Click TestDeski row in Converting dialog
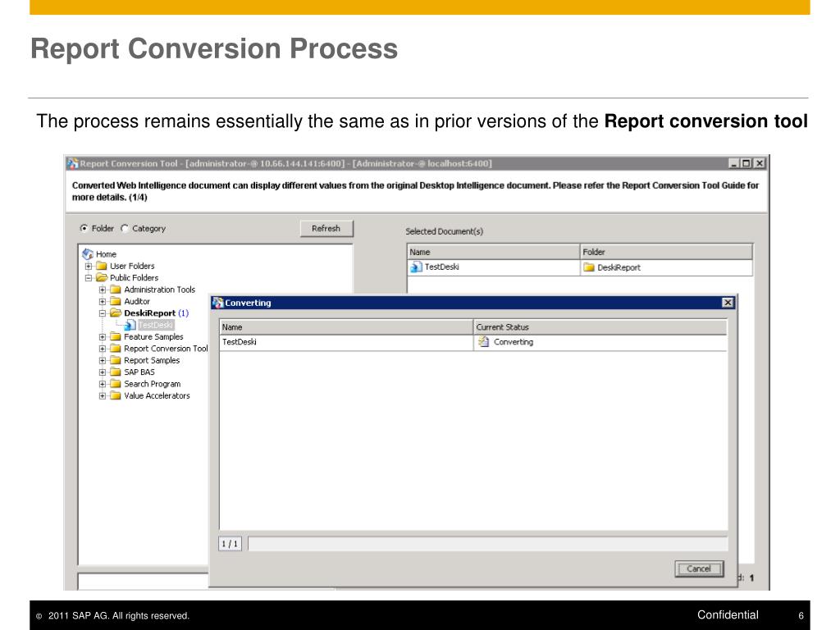 click(x=473, y=342)
